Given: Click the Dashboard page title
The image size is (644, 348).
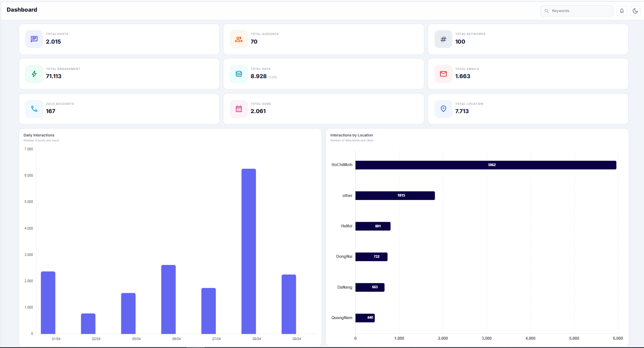Looking at the screenshot, I should (22, 10).
